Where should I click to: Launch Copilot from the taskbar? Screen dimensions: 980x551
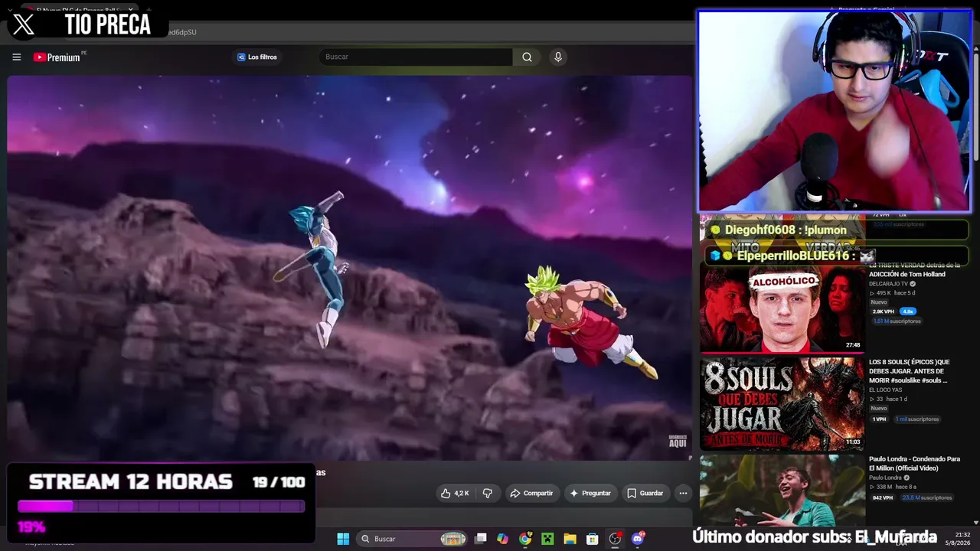pos(502,539)
